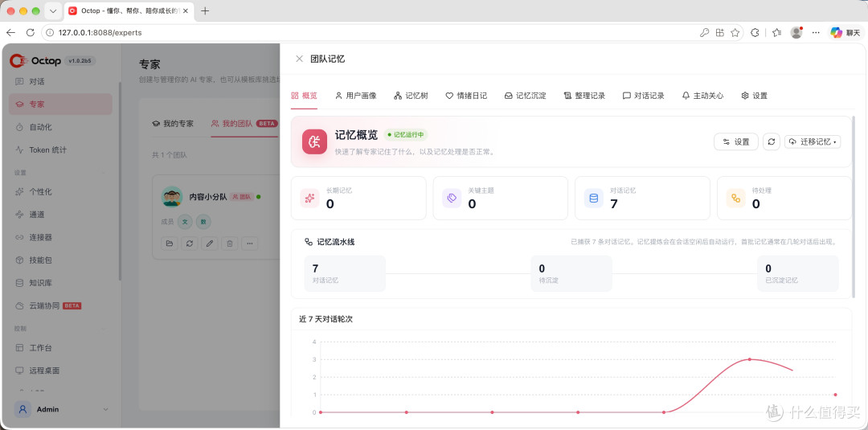The height and width of the screenshot is (430, 868).
Task: Switch to 我的团队 tab
Action: [244, 124]
